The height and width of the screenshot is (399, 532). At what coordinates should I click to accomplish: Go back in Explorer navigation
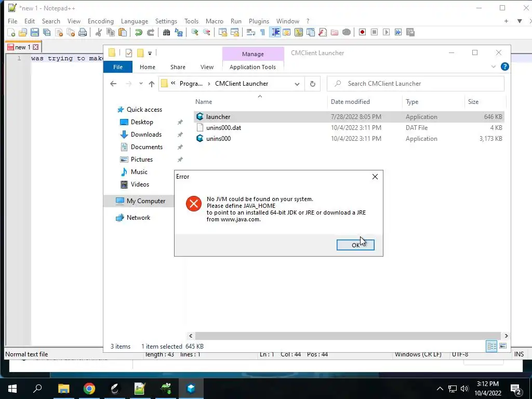(113, 84)
